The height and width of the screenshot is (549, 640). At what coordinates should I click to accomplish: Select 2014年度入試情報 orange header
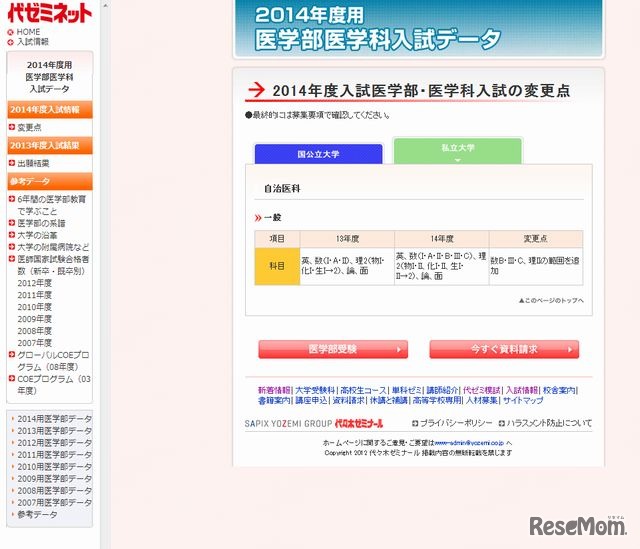[x=50, y=109]
